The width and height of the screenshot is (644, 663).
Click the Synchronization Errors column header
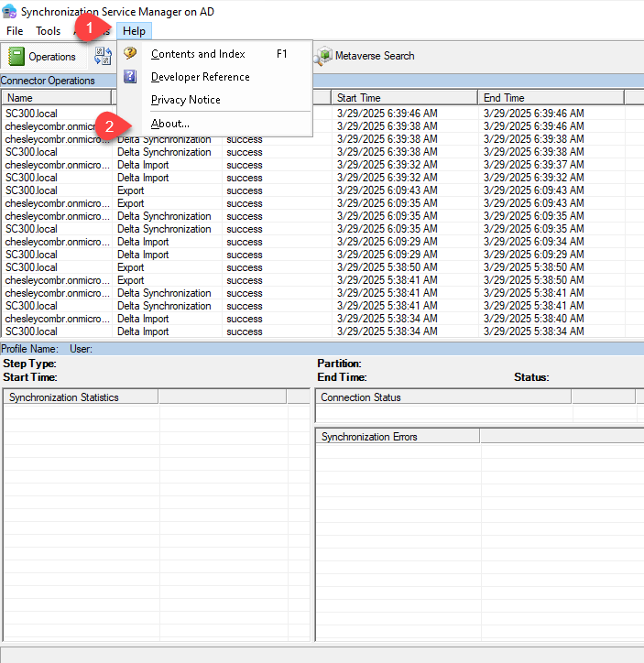click(x=397, y=437)
